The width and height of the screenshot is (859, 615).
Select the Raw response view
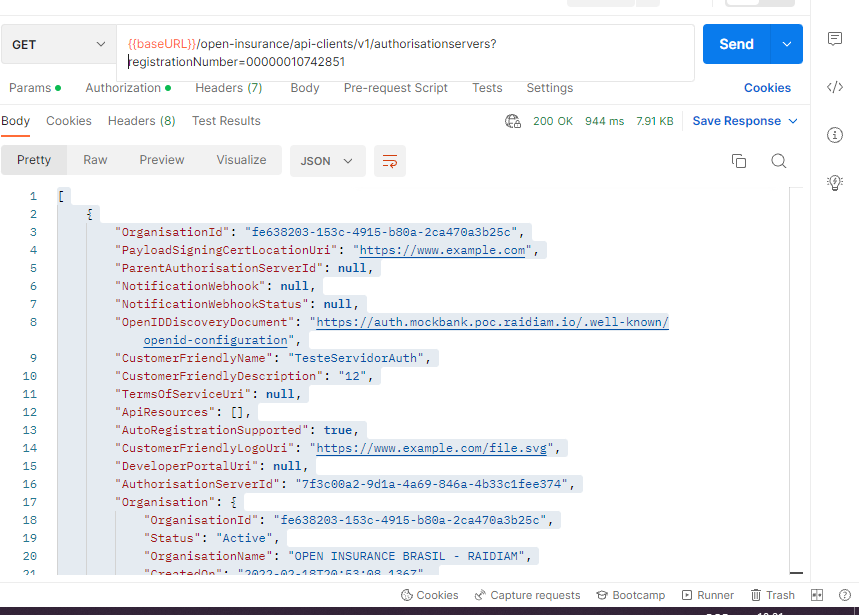coord(96,159)
